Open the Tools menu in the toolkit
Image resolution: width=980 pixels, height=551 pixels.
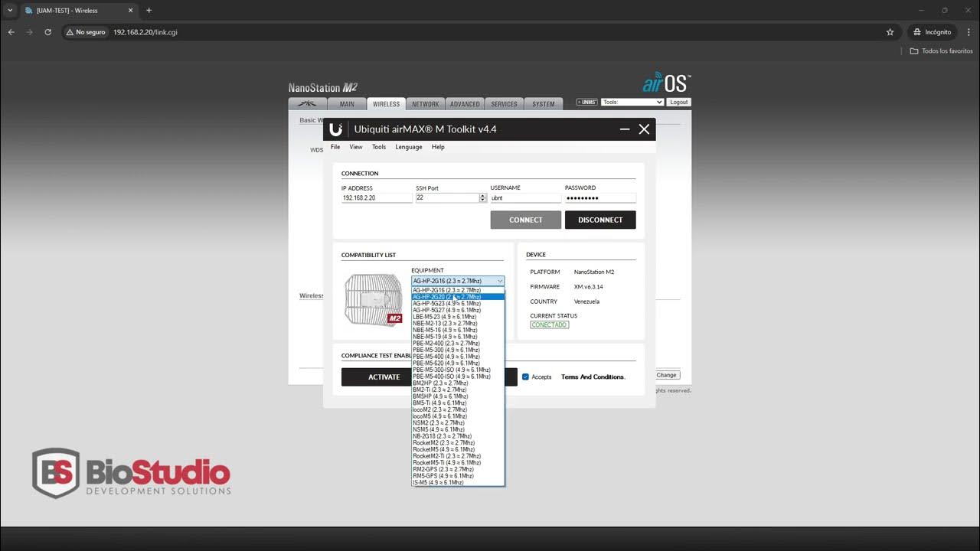click(379, 147)
